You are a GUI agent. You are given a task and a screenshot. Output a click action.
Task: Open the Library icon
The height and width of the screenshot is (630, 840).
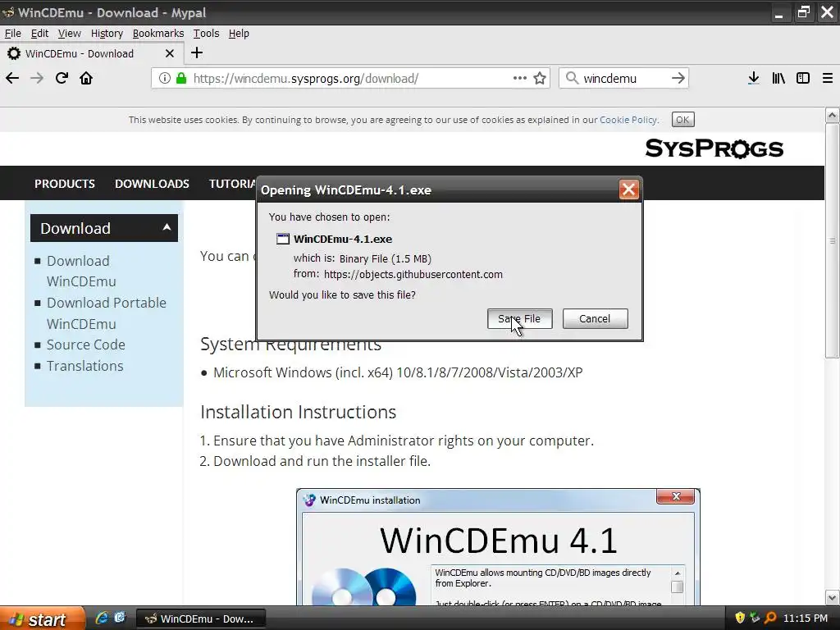[x=778, y=78]
